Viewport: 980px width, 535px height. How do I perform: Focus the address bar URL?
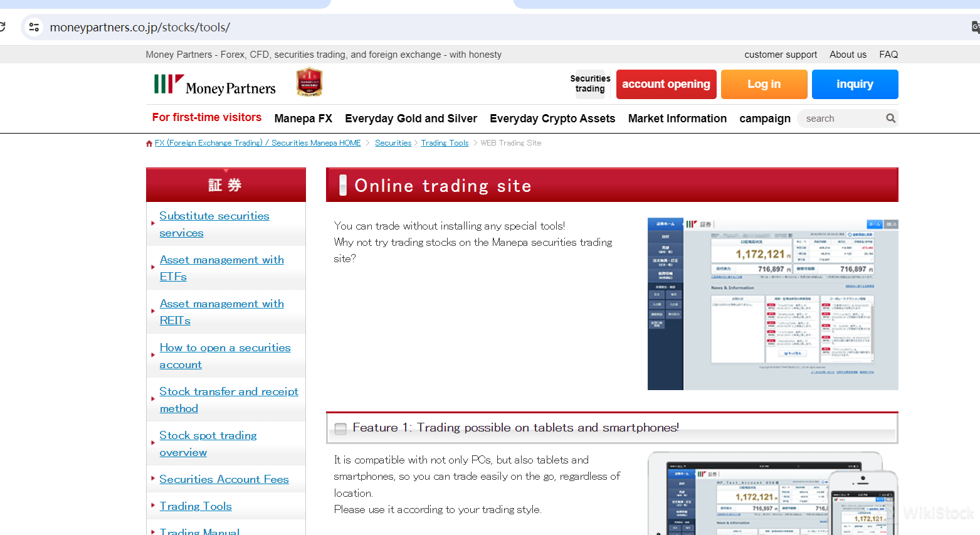[140, 28]
